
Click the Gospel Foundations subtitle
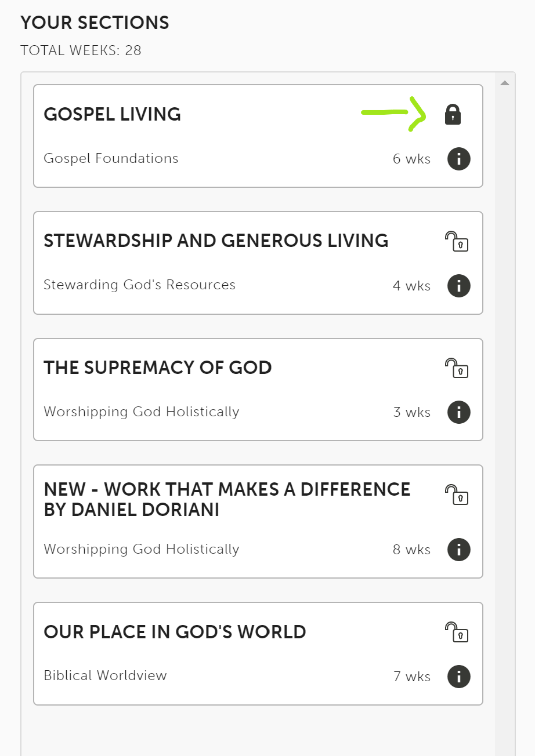[x=111, y=158]
